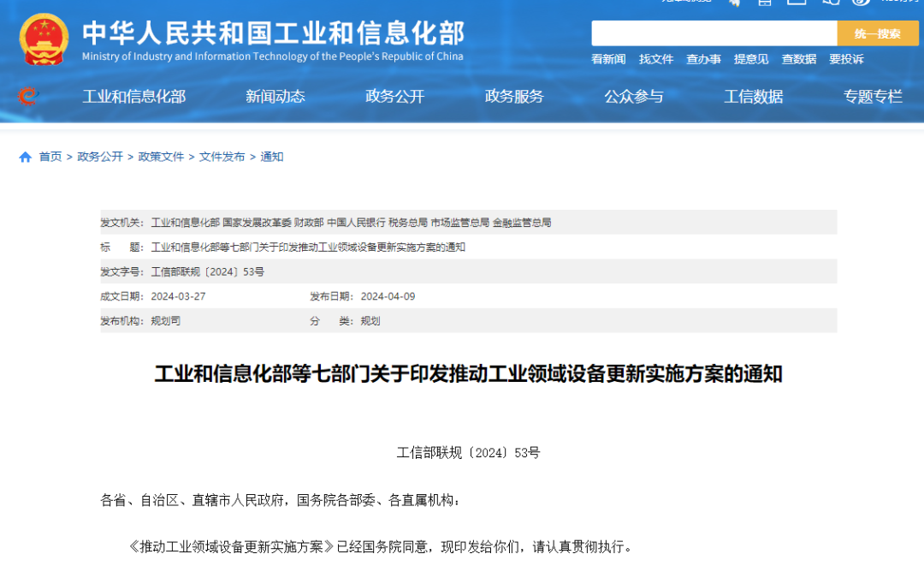Image resolution: width=924 pixels, height=572 pixels.
Task: Click the red flame MIIT logo icon
Action: click(27, 96)
